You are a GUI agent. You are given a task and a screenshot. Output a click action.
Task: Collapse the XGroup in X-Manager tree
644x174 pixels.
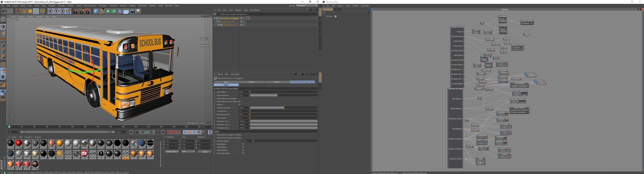point(324,16)
